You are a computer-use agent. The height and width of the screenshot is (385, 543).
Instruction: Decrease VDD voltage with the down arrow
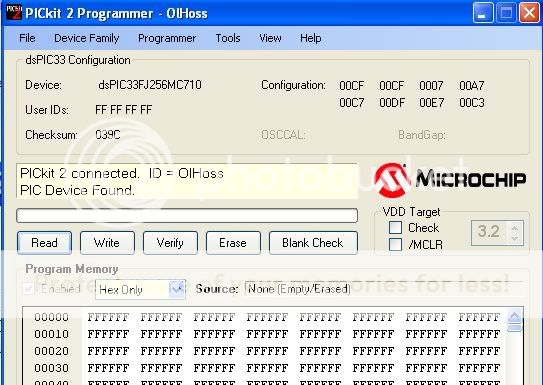515,238
